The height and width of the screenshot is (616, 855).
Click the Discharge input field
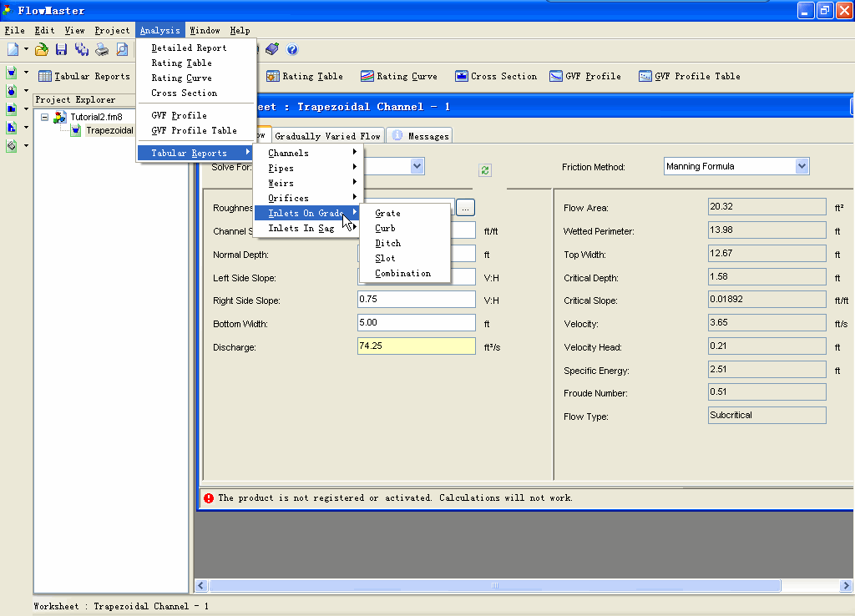[417, 346]
